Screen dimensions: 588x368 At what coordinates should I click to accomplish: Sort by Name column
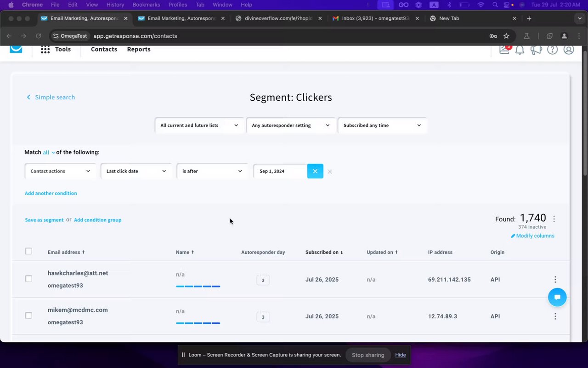(185, 252)
